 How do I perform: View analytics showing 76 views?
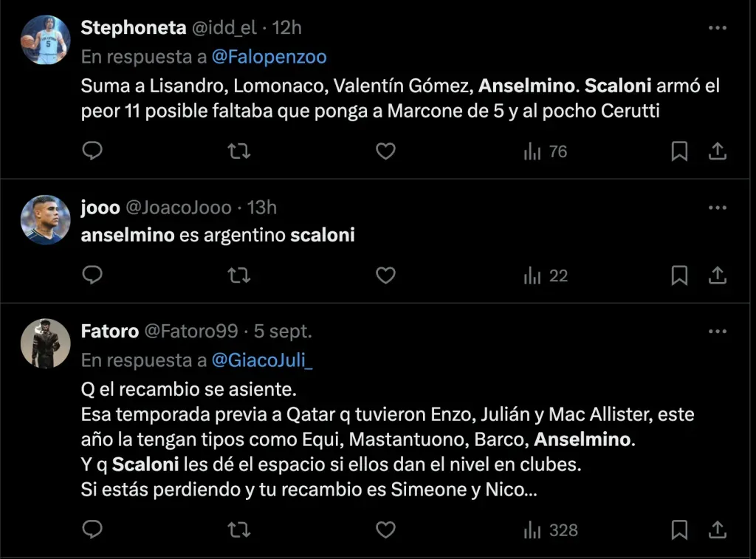click(x=546, y=151)
